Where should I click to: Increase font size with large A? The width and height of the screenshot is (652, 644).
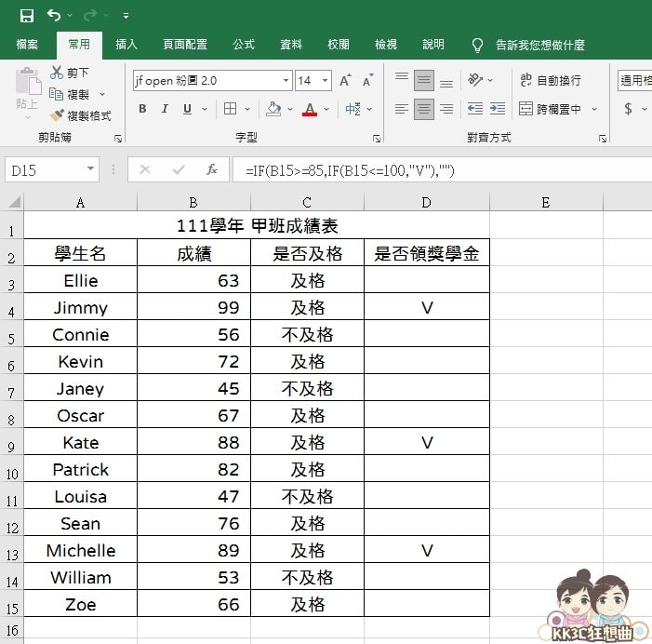(x=345, y=80)
